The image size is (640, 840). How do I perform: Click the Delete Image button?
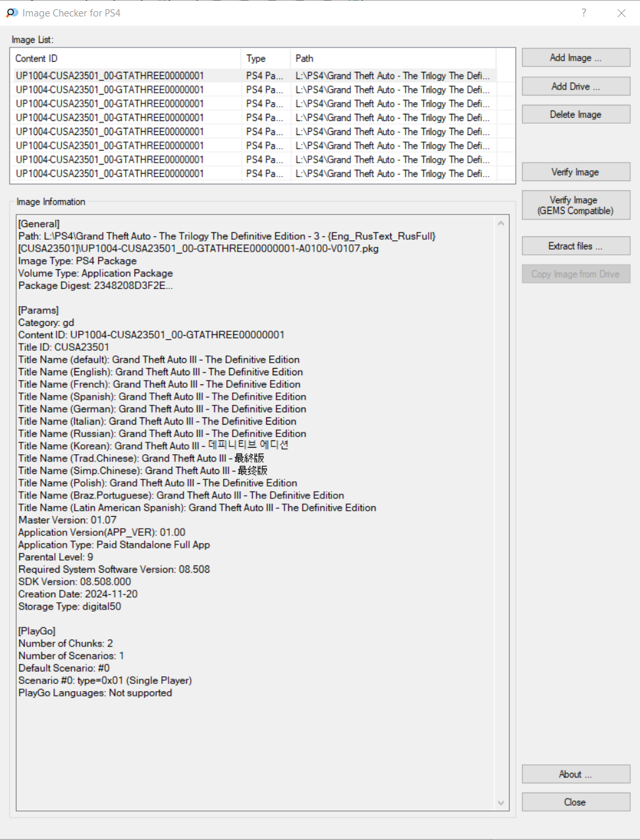tap(575, 115)
